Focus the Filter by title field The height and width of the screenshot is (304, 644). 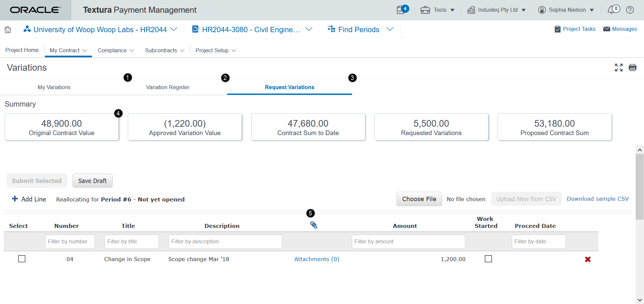point(131,241)
